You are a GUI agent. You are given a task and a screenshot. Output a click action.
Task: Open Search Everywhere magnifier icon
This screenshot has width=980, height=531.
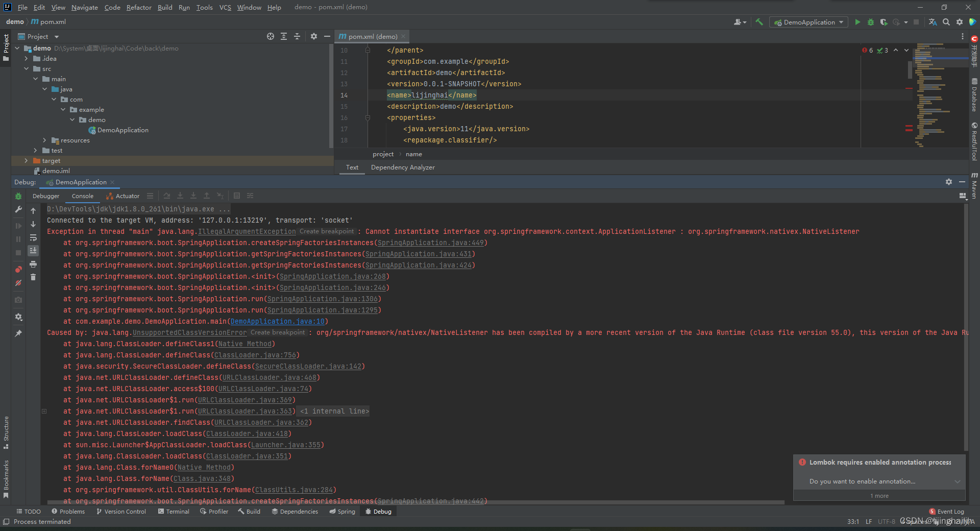click(x=946, y=22)
